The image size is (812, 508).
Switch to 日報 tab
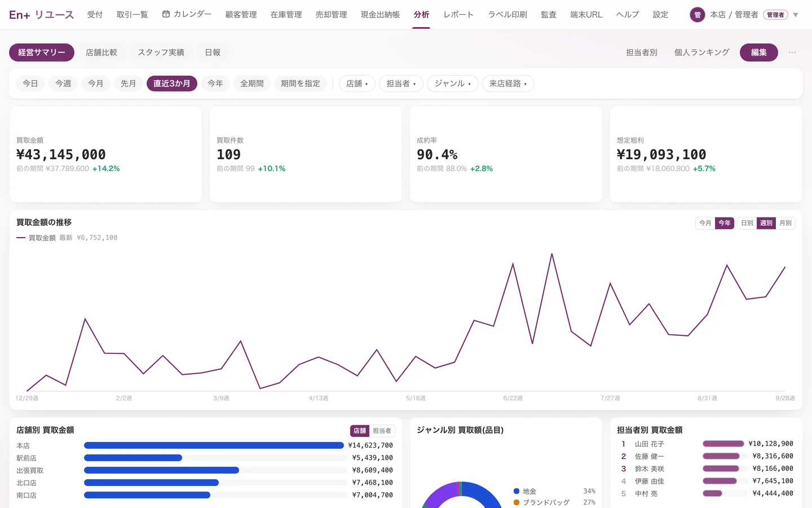pyautogui.click(x=213, y=52)
